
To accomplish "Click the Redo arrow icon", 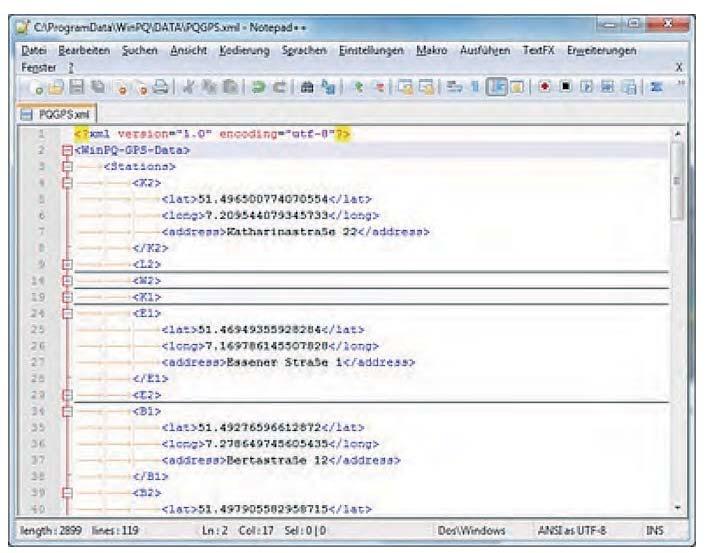I will (x=279, y=87).
